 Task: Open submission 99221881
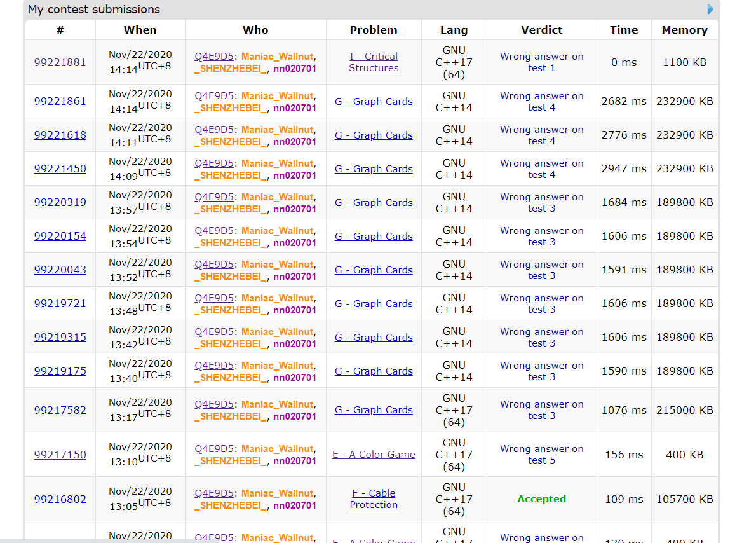pyautogui.click(x=60, y=62)
